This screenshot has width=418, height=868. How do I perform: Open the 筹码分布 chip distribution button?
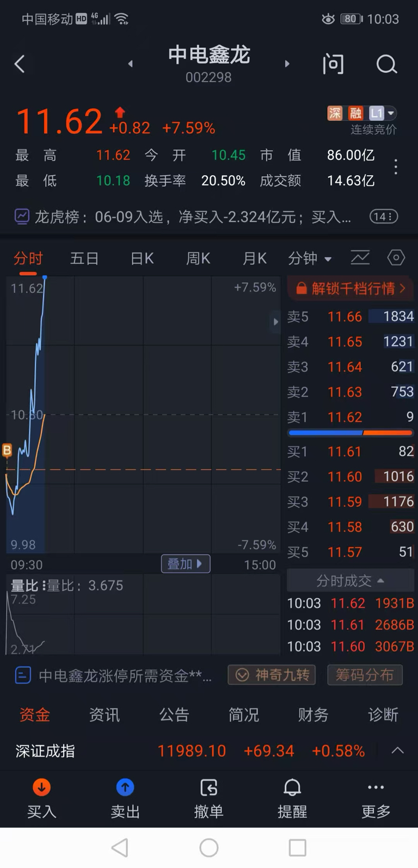(365, 675)
